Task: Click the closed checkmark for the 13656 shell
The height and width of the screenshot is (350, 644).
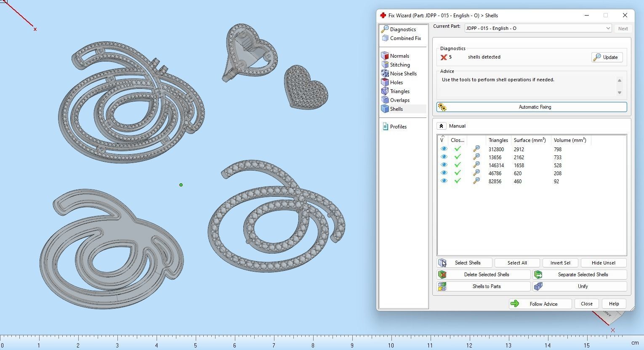Action: [x=458, y=157]
